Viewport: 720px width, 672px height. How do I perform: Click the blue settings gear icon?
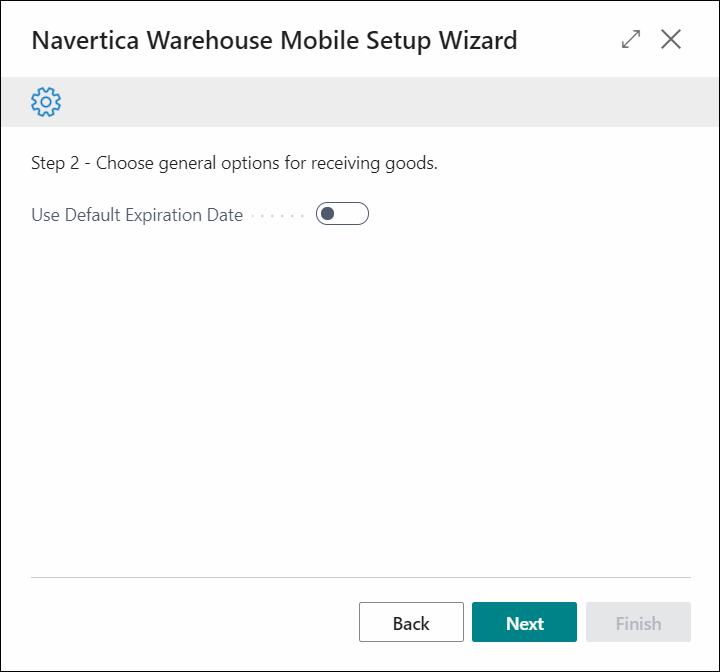coord(46,102)
